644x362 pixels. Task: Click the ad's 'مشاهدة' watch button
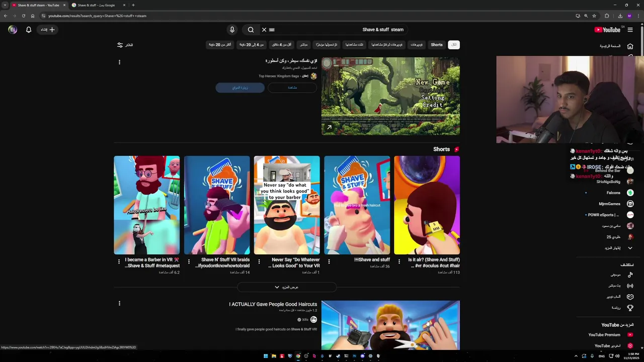[x=292, y=87]
